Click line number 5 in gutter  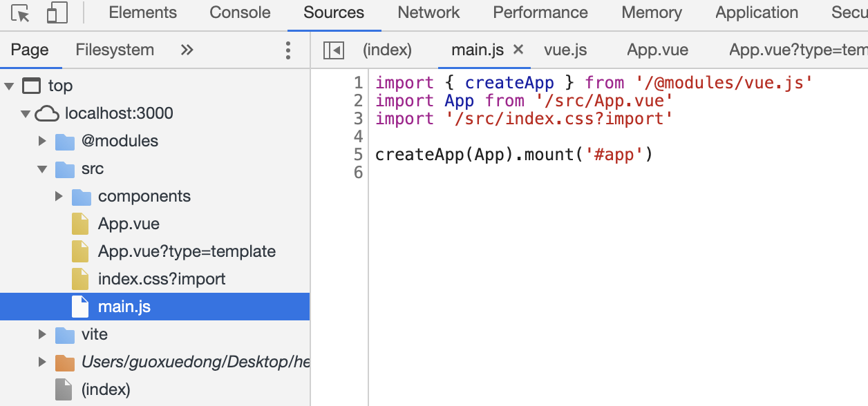pyautogui.click(x=357, y=155)
